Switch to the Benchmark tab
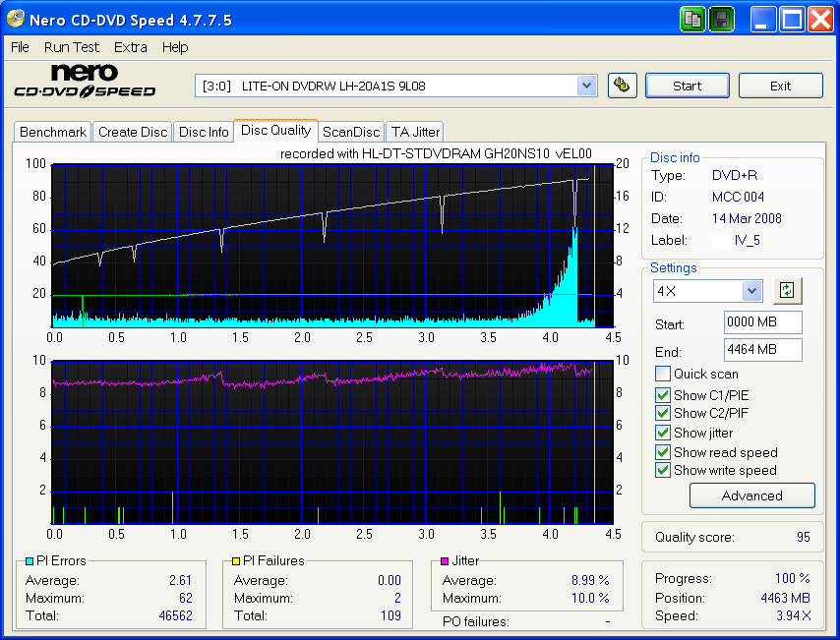Image resolution: width=840 pixels, height=640 pixels. point(52,132)
